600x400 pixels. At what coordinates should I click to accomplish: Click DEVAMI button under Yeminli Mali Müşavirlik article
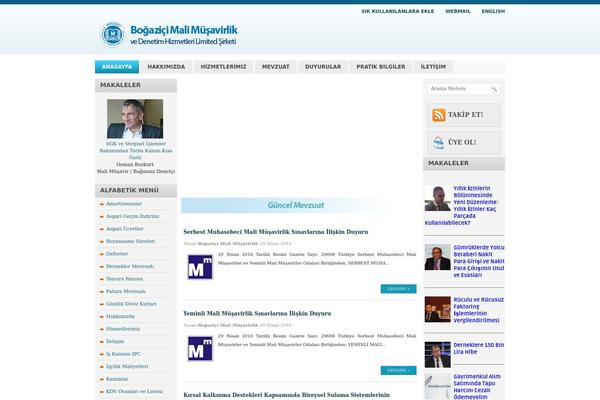click(x=398, y=371)
